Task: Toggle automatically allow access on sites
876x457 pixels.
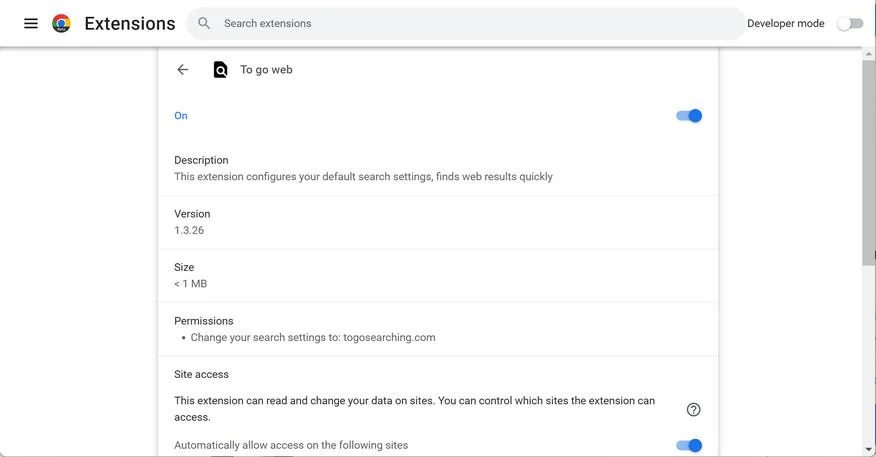Action: 689,445
